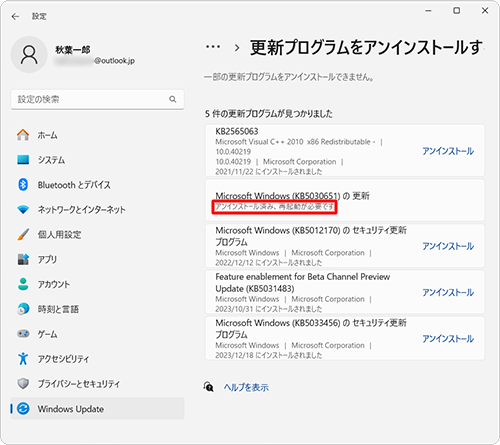500x445 pixels.
Task: Click the back arrow icon
Action: tap(15, 16)
